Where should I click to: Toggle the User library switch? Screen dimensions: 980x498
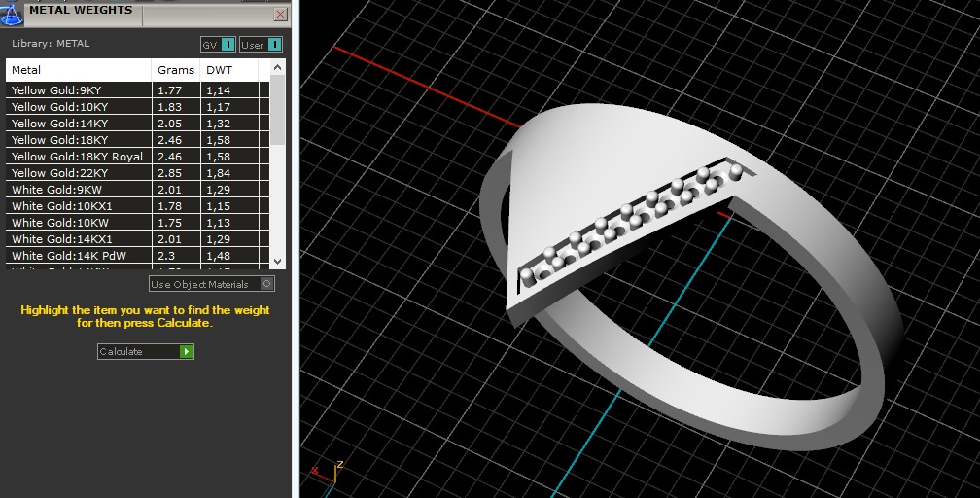[261, 45]
